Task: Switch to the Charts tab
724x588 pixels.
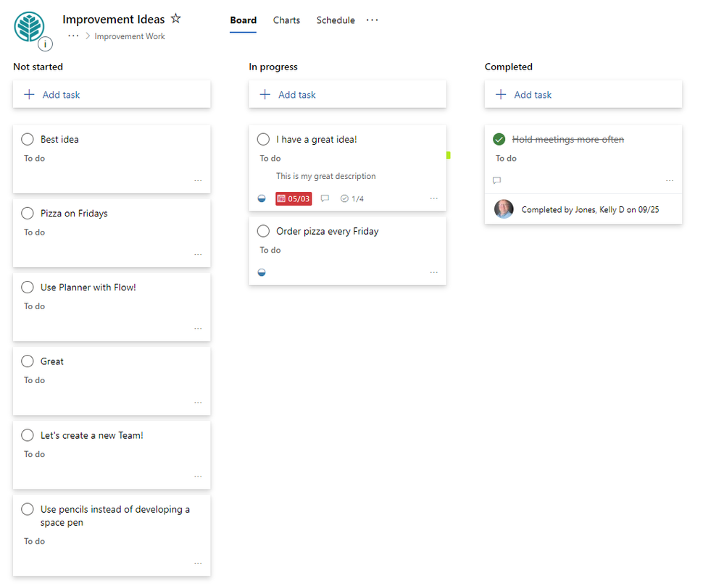Action: [286, 20]
